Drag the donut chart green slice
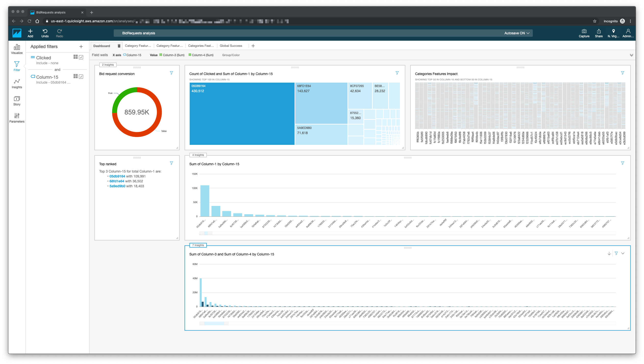This screenshot has width=644, height=364. click(121, 95)
